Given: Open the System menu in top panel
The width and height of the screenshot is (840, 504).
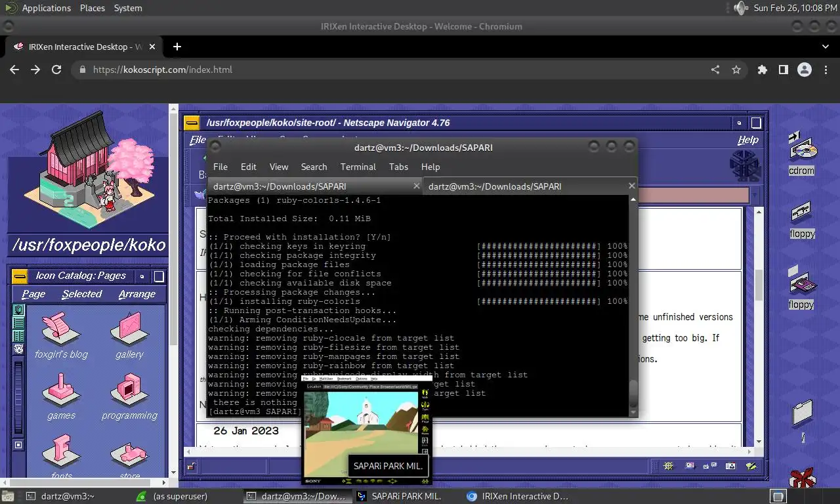Looking at the screenshot, I should 128,8.
